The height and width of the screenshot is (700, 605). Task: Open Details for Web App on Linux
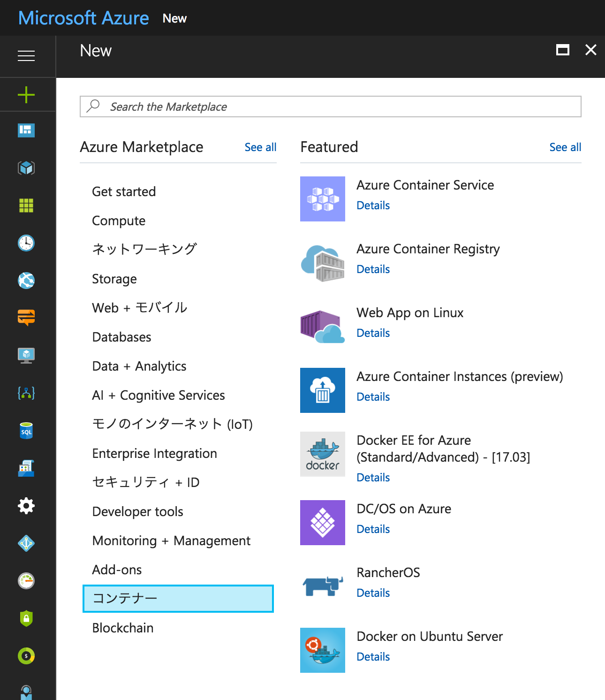pos(373,333)
